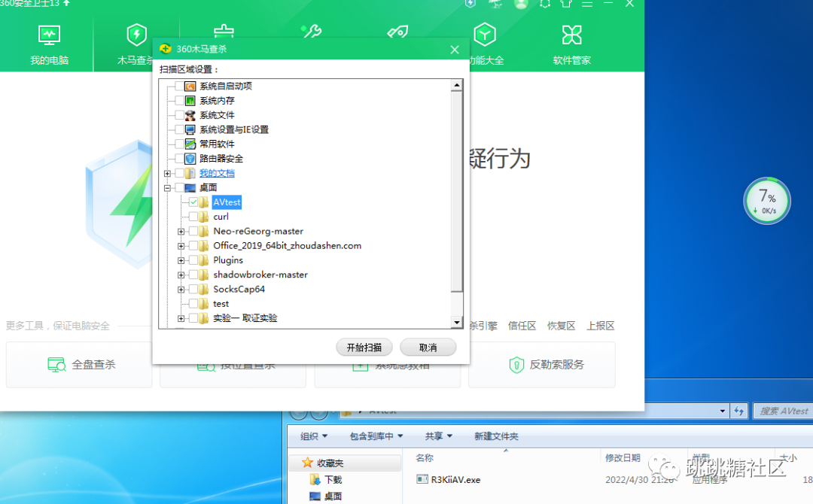This screenshot has height=504, width=813.
Task: Click the 7% speed floating ball
Action: coord(767,201)
